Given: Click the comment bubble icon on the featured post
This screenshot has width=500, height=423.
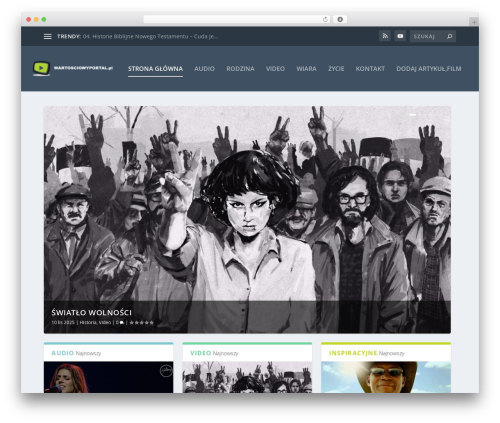Looking at the screenshot, I should (122, 322).
